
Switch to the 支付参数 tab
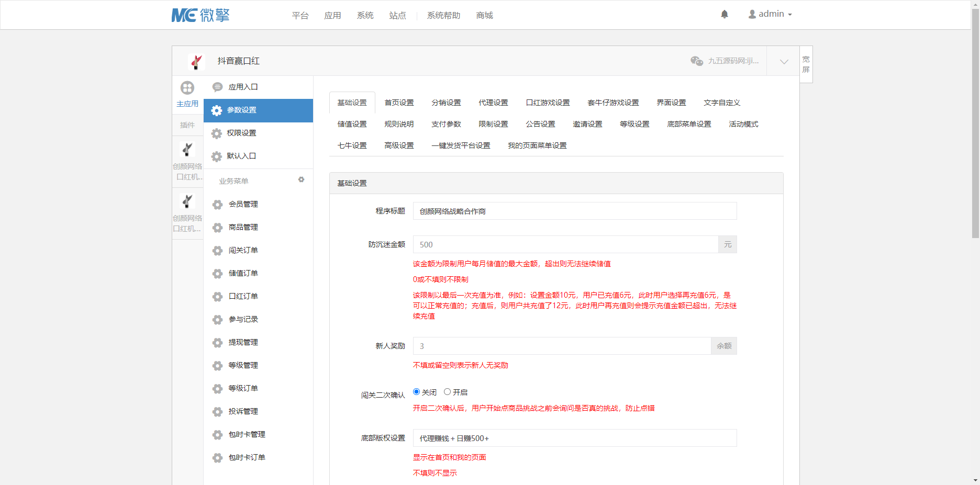pos(446,124)
